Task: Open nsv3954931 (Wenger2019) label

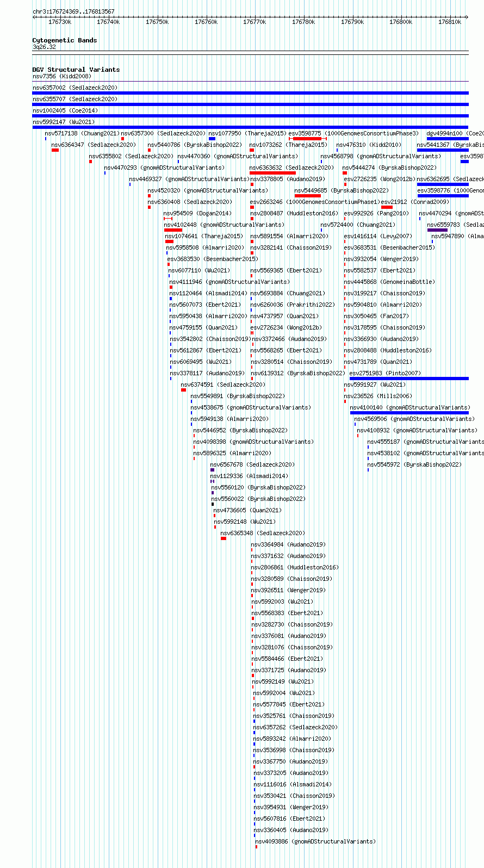Action: pyautogui.click(x=291, y=808)
